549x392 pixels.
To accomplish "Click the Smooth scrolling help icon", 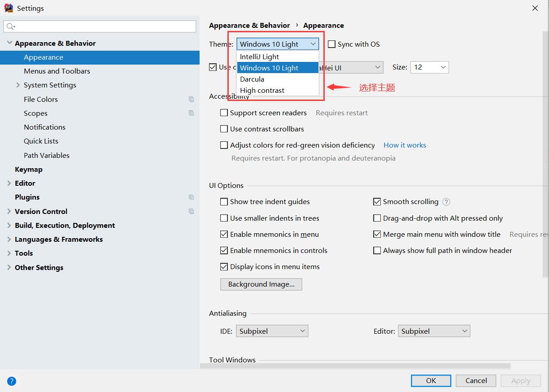I will pos(446,202).
